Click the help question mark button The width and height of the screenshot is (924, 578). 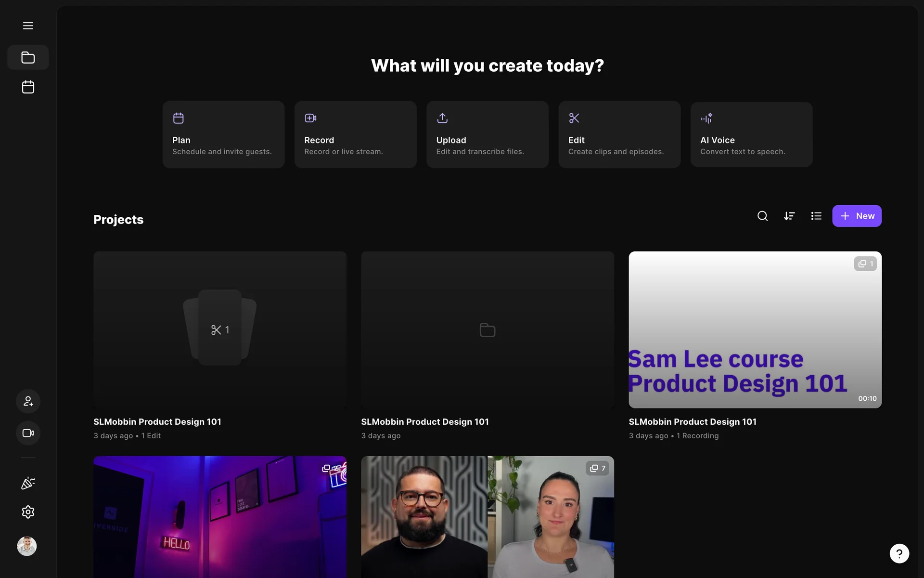pos(899,553)
